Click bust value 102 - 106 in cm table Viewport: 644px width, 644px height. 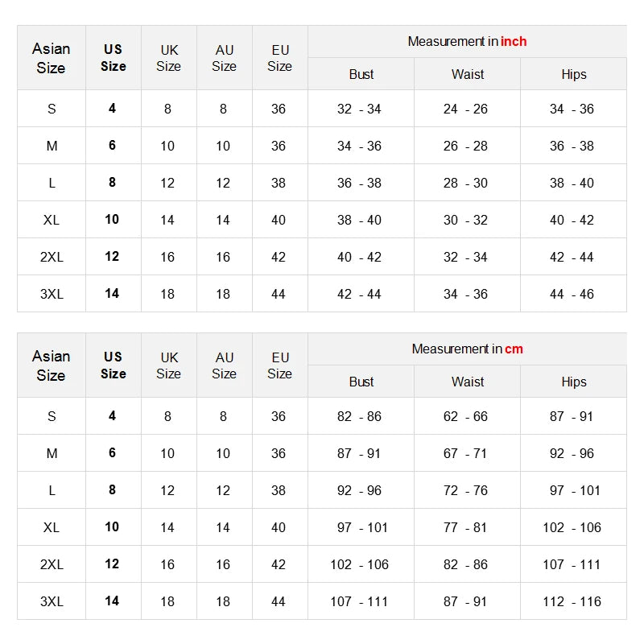click(359, 565)
